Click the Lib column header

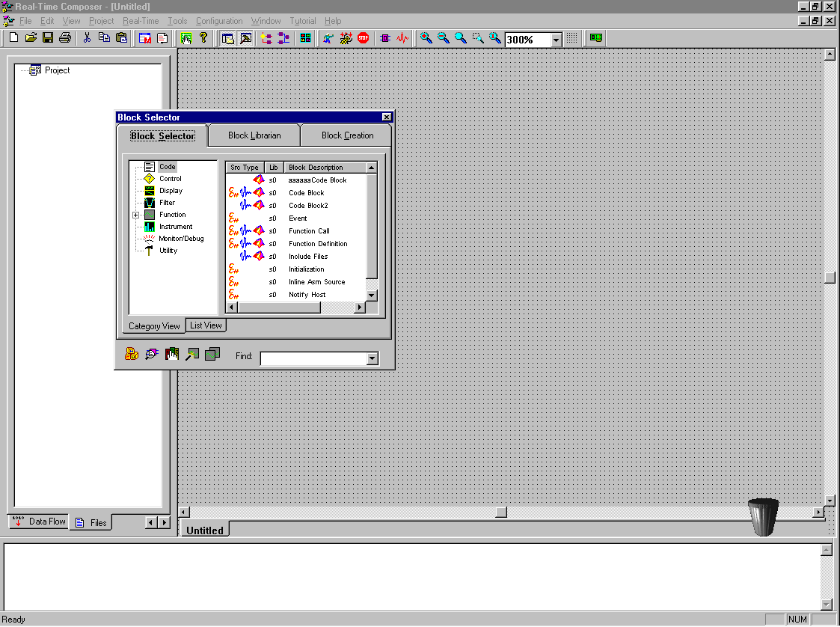tap(274, 167)
